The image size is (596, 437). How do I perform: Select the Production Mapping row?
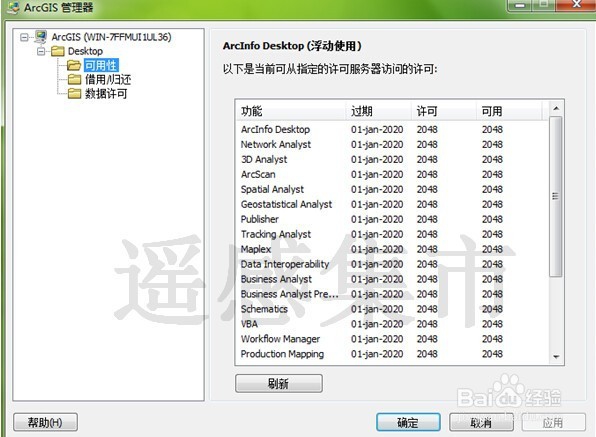coord(392,354)
